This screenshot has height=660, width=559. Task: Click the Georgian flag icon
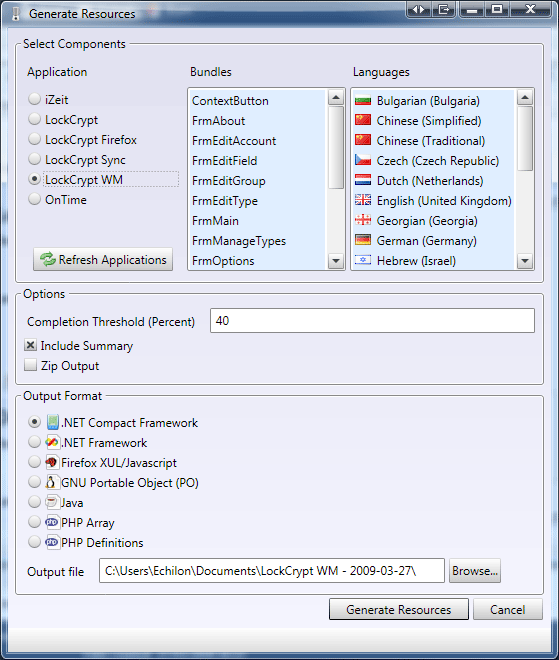click(363, 220)
